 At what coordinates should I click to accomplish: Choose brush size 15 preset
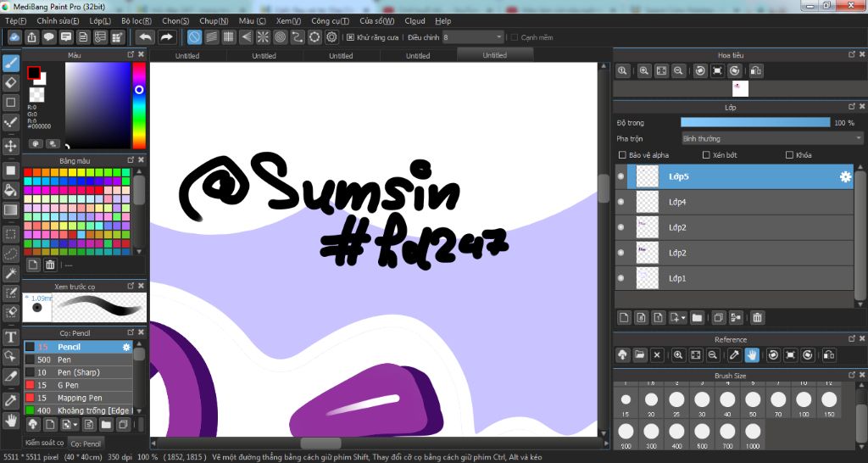(626, 403)
